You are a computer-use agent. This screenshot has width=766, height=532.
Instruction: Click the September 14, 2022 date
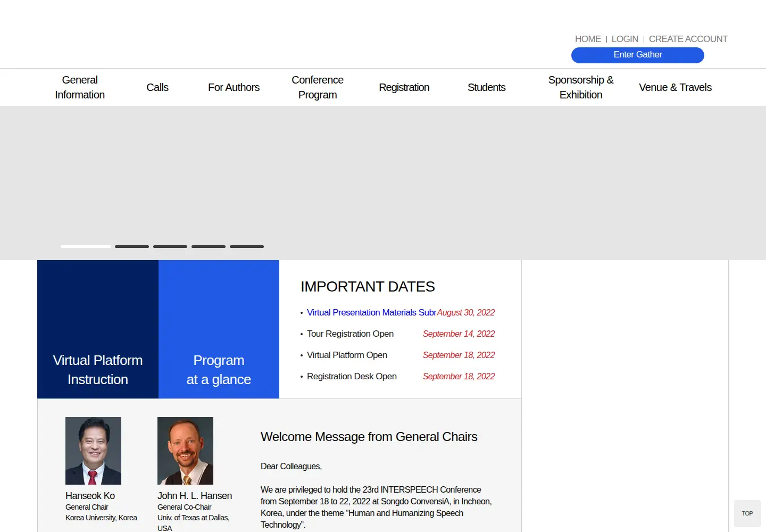coord(459,334)
